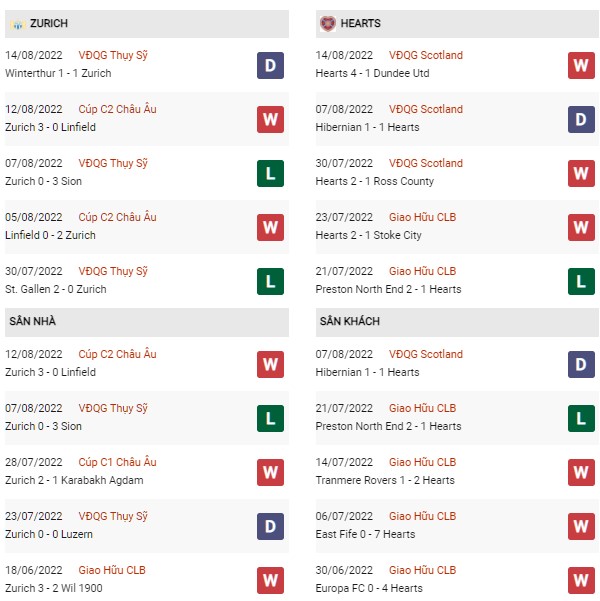
Task: Click the D badge for Zurich 0 - 0 Luzern
Action: (270, 526)
